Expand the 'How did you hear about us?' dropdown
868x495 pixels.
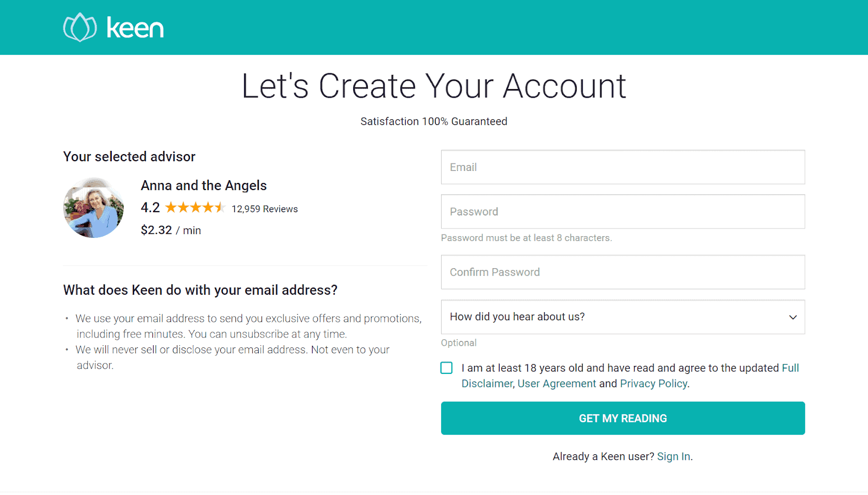click(x=623, y=317)
